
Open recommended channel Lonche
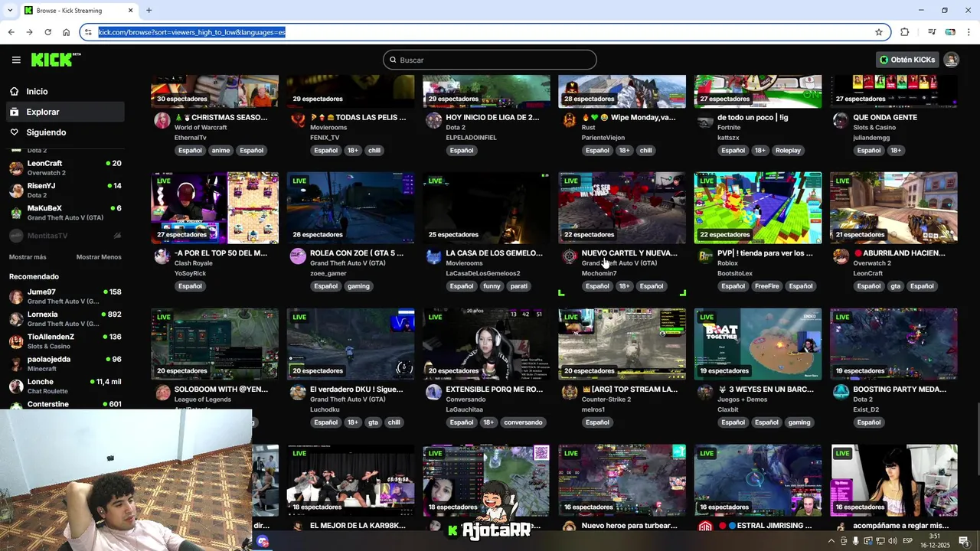[x=65, y=386]
